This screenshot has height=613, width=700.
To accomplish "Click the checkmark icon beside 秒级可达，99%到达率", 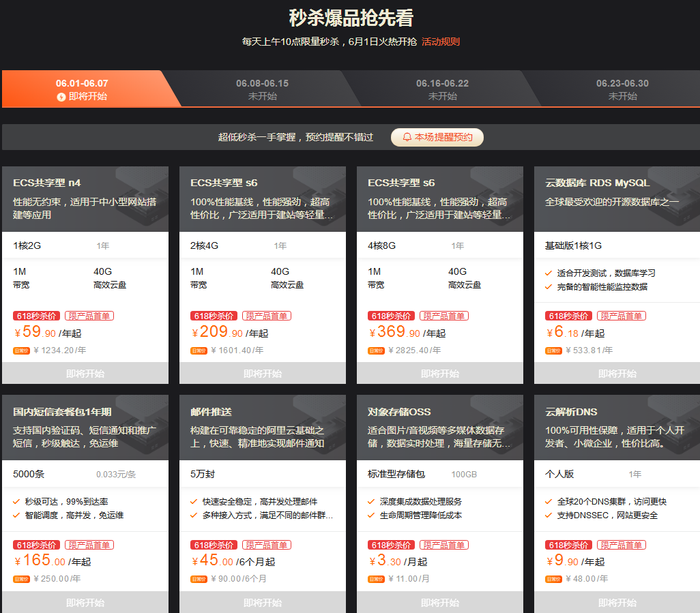I will (16, 502).
